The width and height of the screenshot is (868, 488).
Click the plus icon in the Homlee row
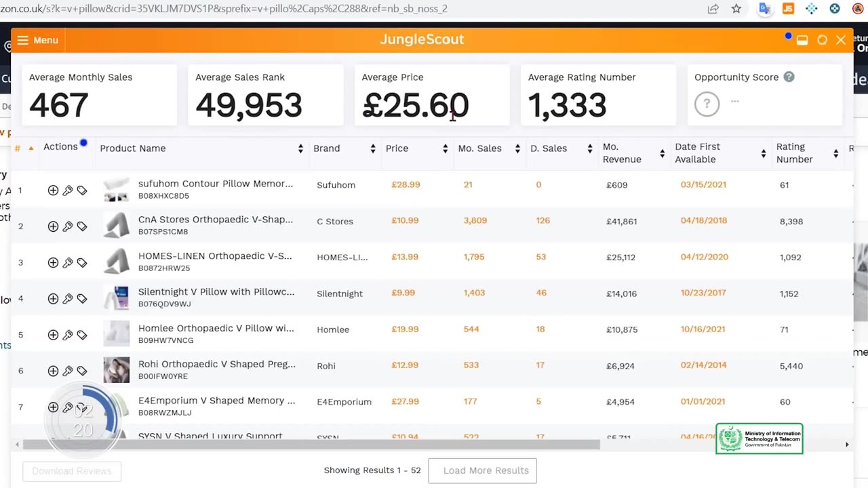point(53,335)
